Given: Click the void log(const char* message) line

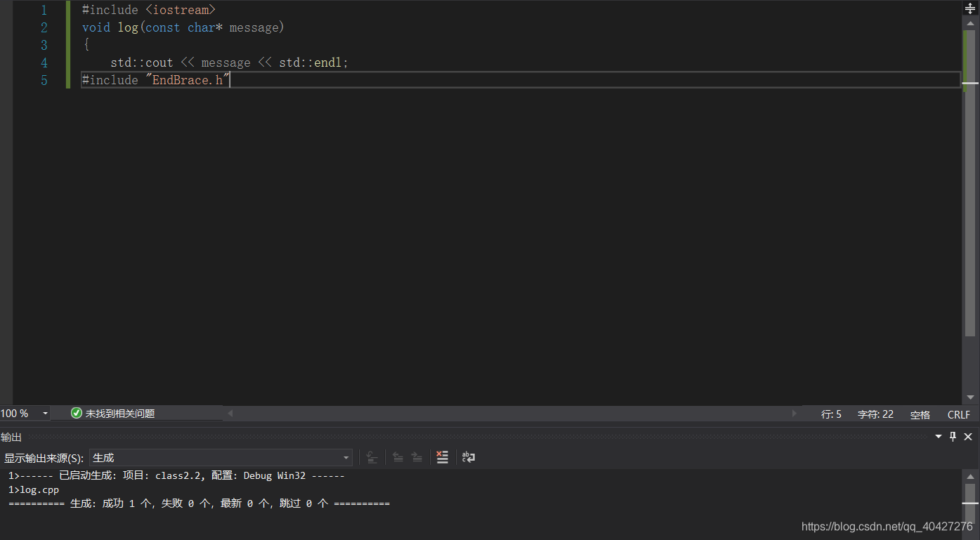Looking at the screenshot, I should (183, 27).
